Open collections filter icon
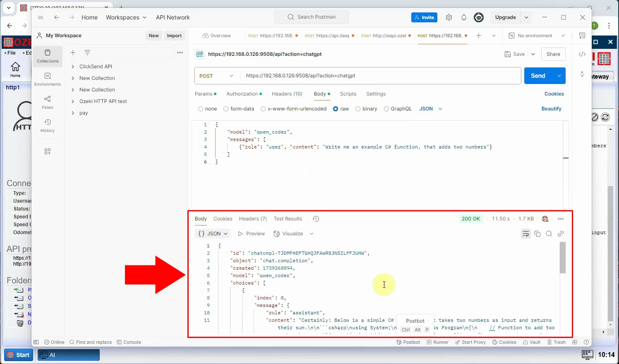This screenshot has height=364, width=619. pos(87,53)
